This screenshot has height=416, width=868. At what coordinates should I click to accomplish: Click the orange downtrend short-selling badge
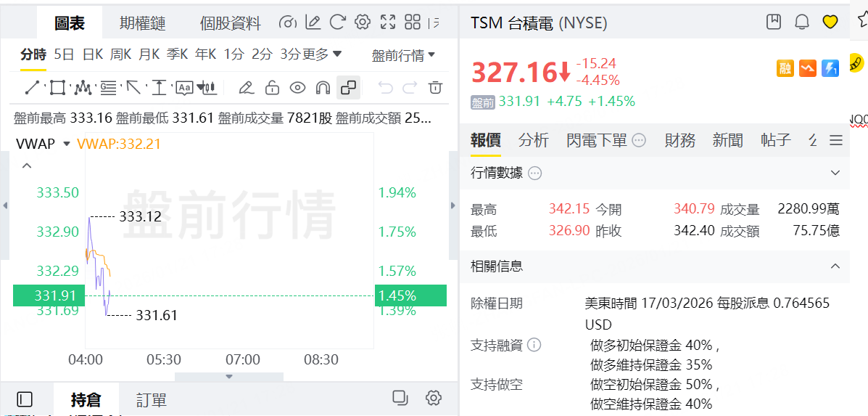808,68
